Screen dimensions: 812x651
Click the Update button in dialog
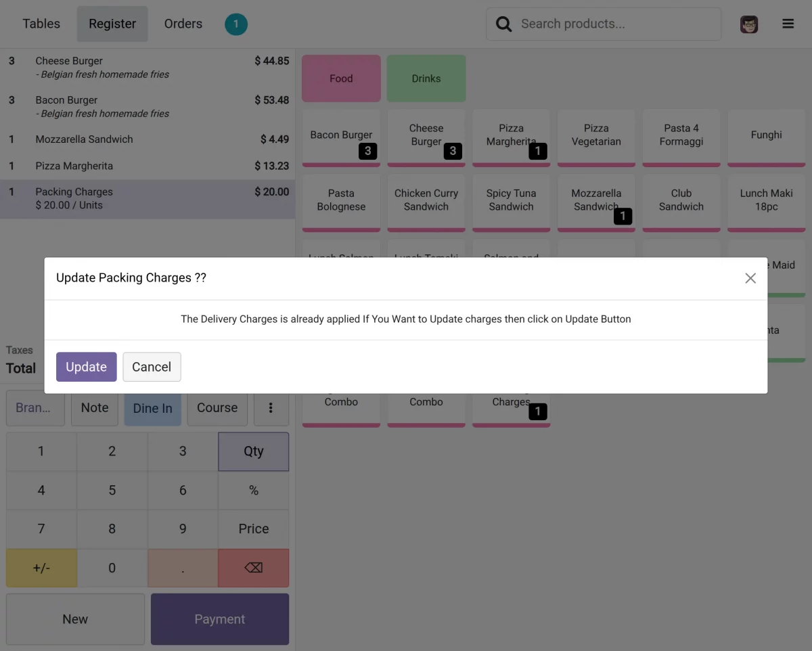pos(86,367)
